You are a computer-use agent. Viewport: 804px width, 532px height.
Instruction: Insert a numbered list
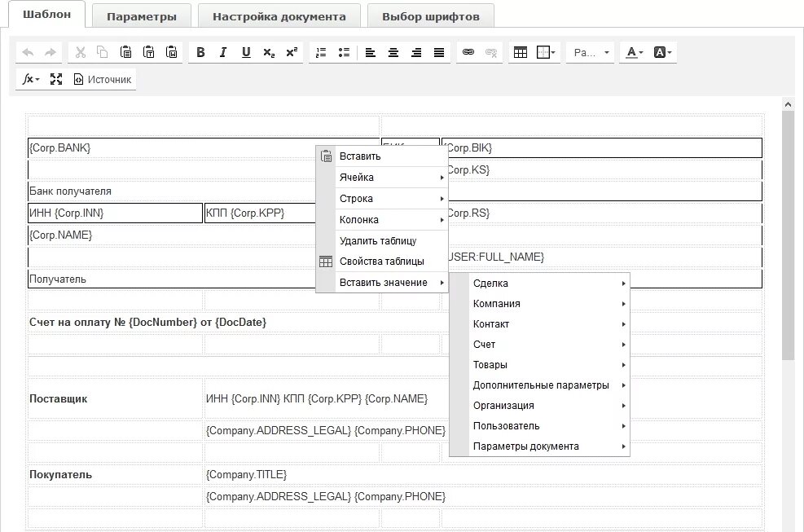click(x=321, y=52)
